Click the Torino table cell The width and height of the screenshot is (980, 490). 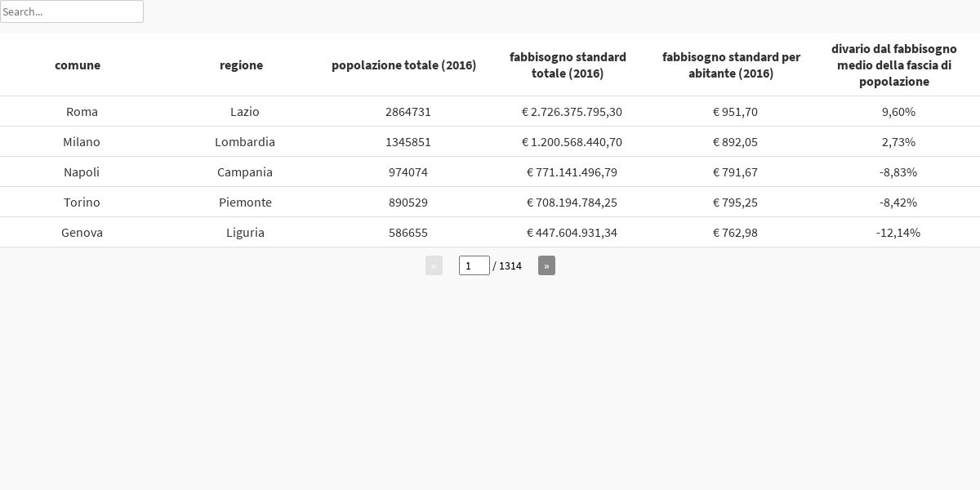point(82,202)
